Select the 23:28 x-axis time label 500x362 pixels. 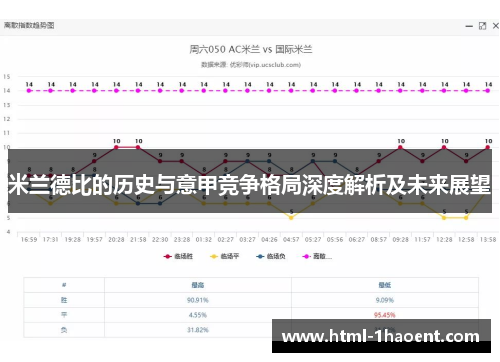tap(182, 240)
